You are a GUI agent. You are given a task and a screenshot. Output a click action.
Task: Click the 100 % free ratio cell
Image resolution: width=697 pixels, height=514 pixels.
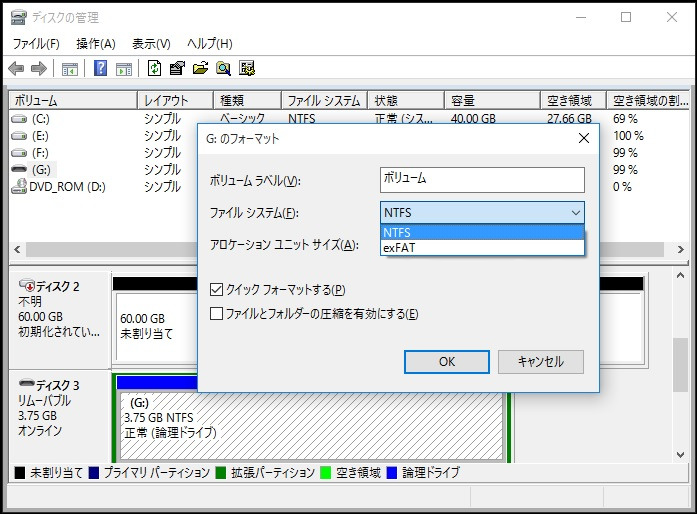coord(628,136)
